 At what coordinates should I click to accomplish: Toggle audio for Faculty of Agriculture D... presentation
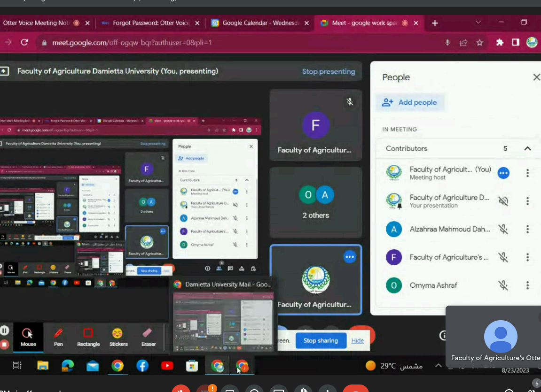pyautogui.click(x=503, y=201)
